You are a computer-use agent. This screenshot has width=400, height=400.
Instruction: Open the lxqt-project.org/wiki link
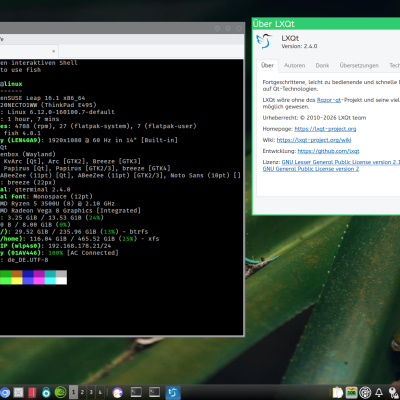click(x=314, y=140)
